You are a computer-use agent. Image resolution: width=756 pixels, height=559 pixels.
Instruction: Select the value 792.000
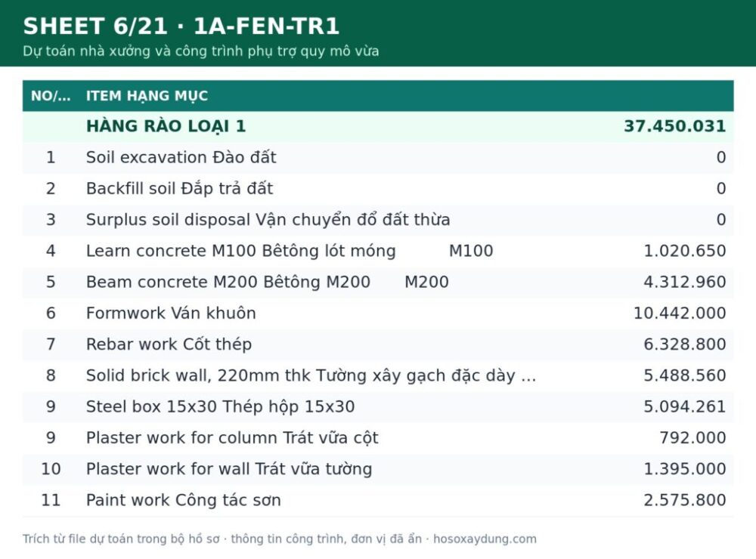coord(692,438)
